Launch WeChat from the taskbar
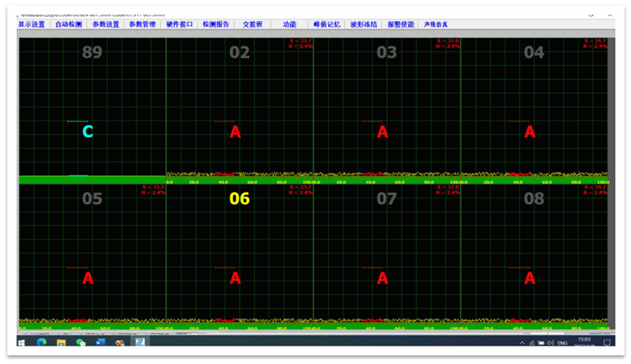631x364 pixels. (81, 342)
